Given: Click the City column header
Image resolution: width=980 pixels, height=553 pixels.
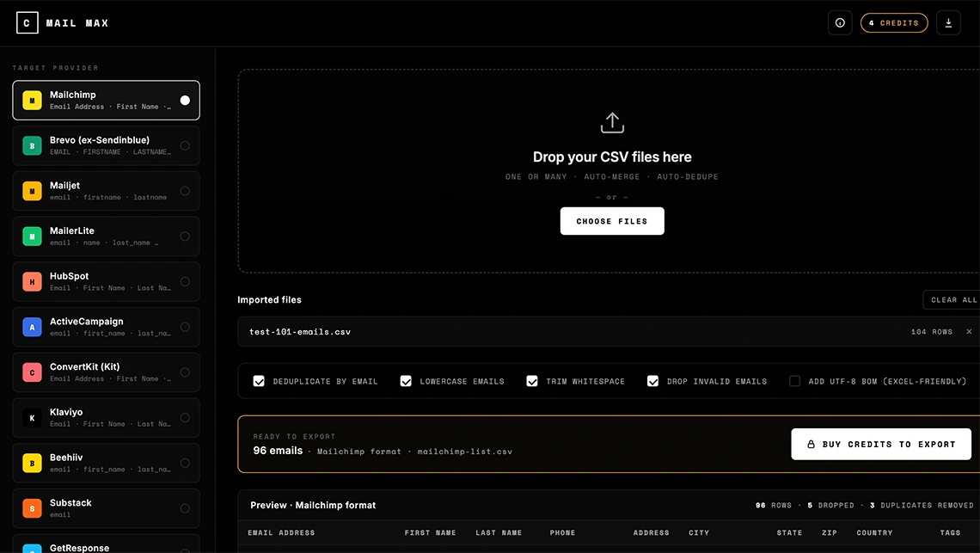Looking at the screenshot, I should pyautogui.click(x=699, y=533).
